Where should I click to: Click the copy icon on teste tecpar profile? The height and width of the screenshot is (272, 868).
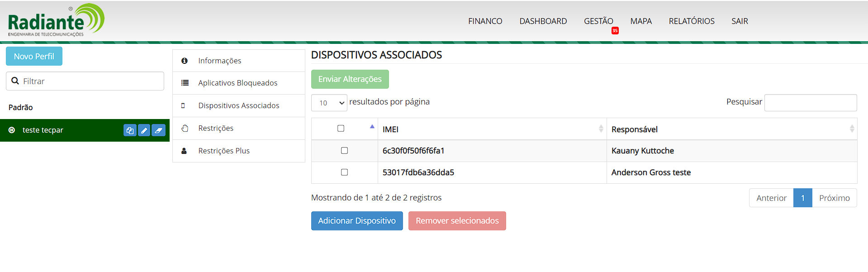pos(130,130)
